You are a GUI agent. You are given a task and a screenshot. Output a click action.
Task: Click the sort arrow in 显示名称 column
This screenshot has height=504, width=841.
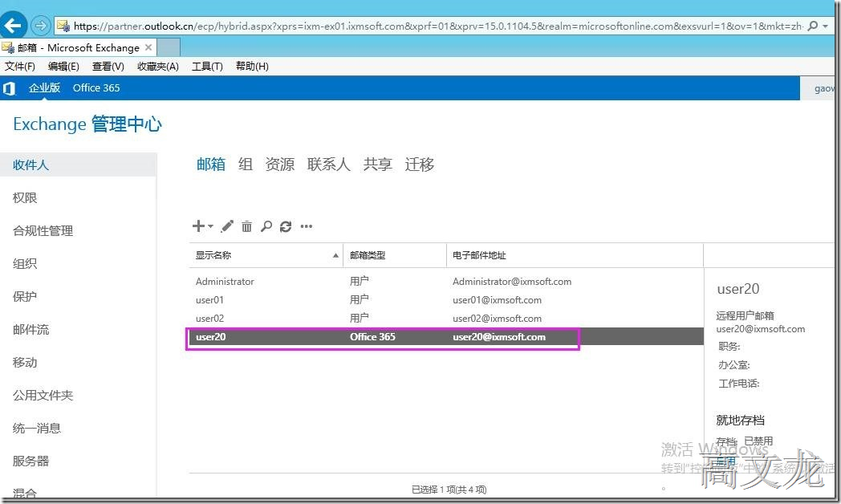point(335,256)
